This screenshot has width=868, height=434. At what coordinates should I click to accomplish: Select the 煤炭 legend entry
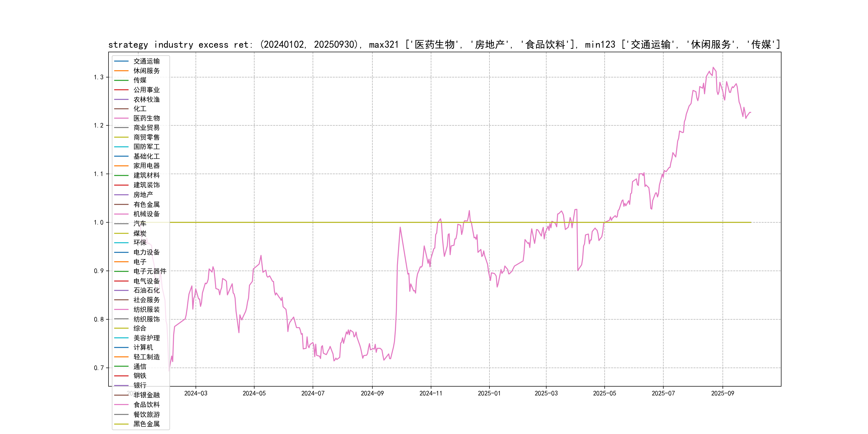point(140,233)
